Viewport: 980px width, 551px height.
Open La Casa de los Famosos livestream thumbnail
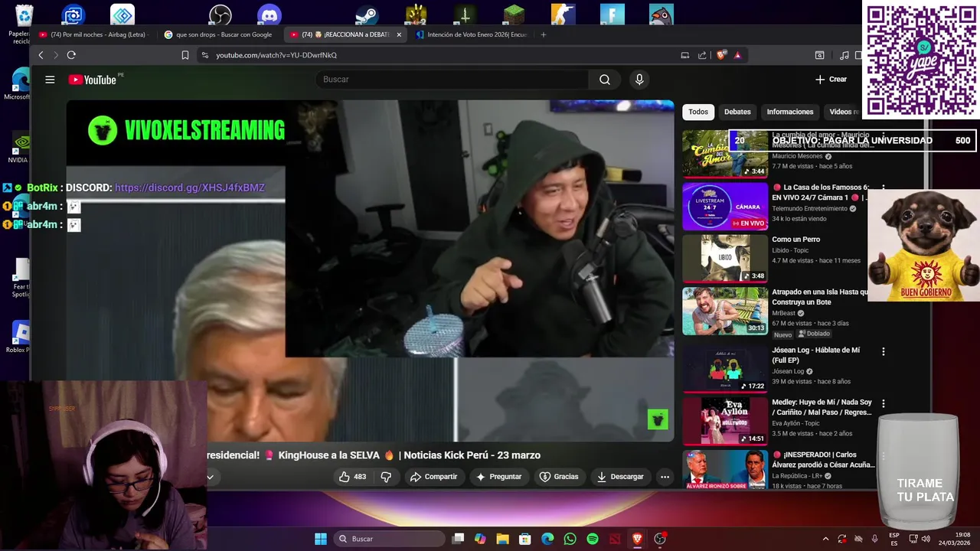[x=725, y=207]
